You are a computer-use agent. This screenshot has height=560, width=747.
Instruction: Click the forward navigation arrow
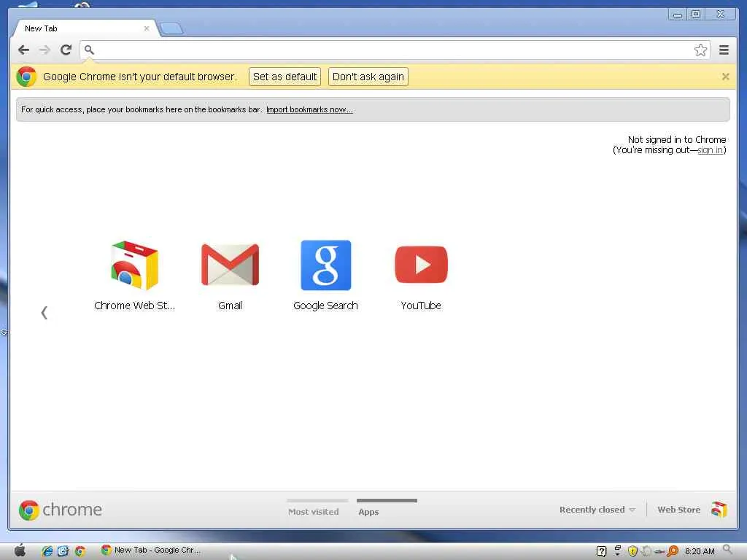(x=44, y=50)
